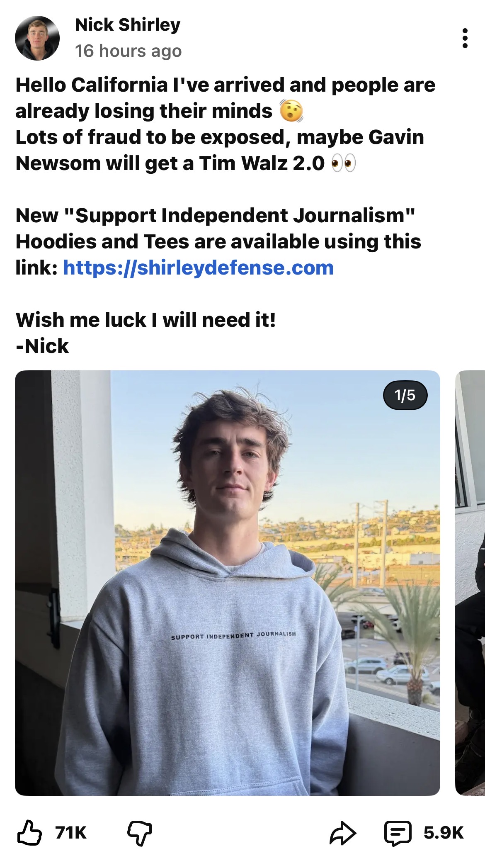Like the post with thumbs up

point(29,832)
